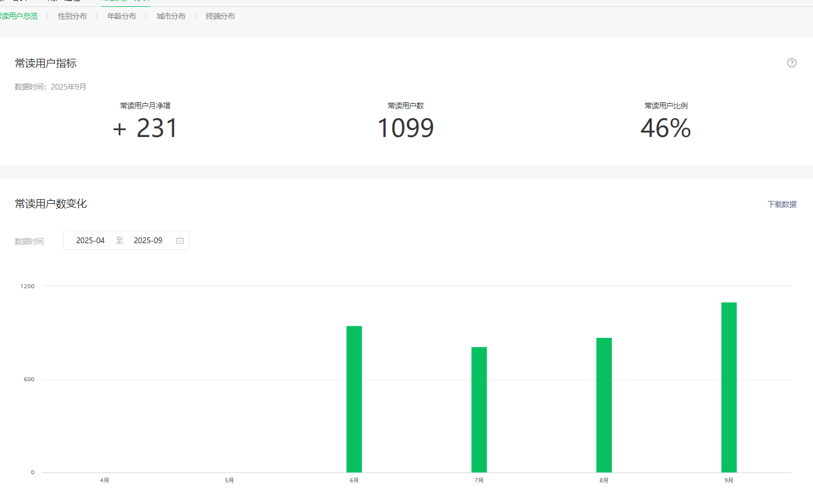Click the 9月 axis label
The image size is (813, 504).
pos(729,481)
